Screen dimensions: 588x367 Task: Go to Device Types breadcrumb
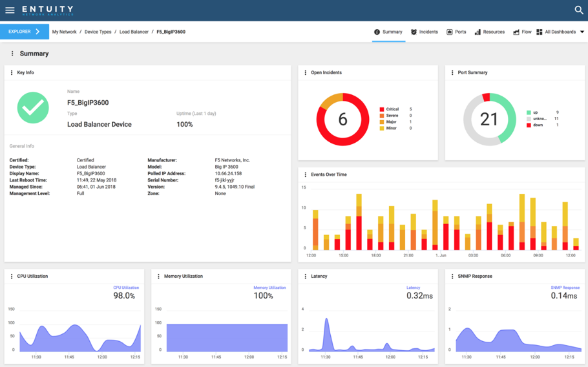click(98, 32)
